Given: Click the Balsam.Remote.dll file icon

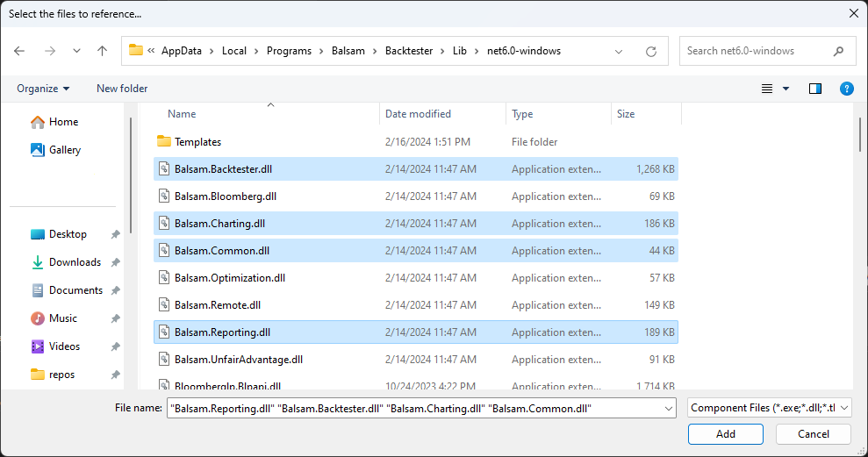Looking at the screenshot, I should (x=164, y=304).
